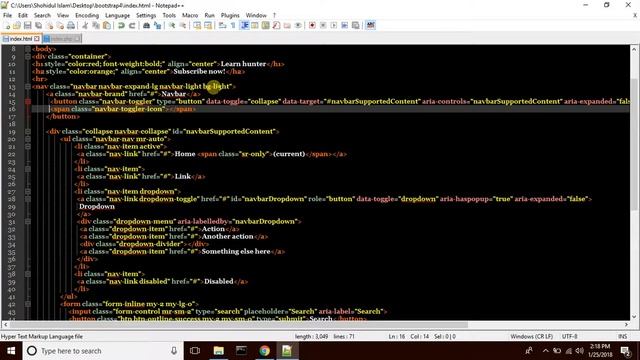Collapse the nav-item dropdown fold on line 27

(x=28, y=191)
